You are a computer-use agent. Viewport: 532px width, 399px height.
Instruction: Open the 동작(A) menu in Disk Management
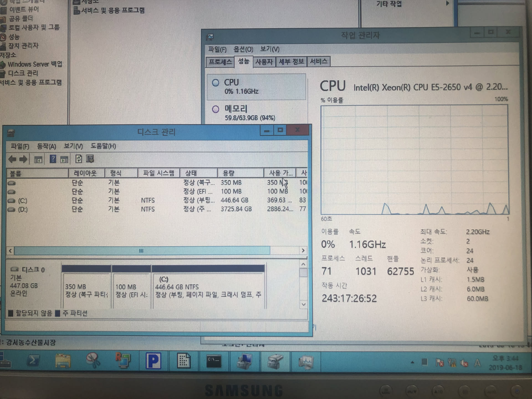click(x=46, y=146)
